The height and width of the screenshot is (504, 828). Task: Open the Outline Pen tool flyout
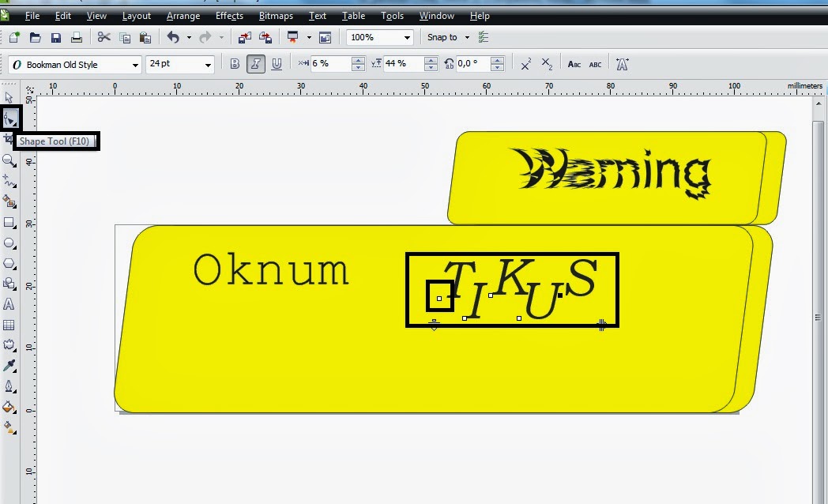click(x=9, y=386)
